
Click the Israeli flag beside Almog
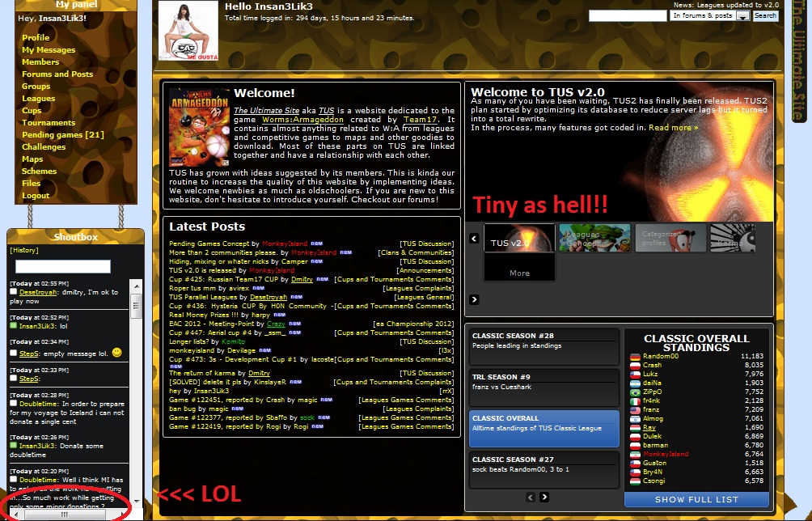635,419
